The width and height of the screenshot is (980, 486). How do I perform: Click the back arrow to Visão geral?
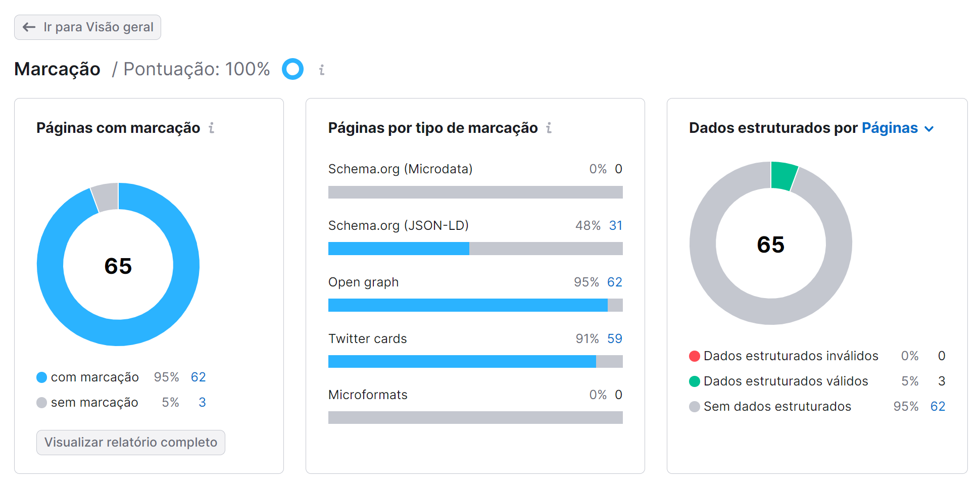tap(28, 27)
